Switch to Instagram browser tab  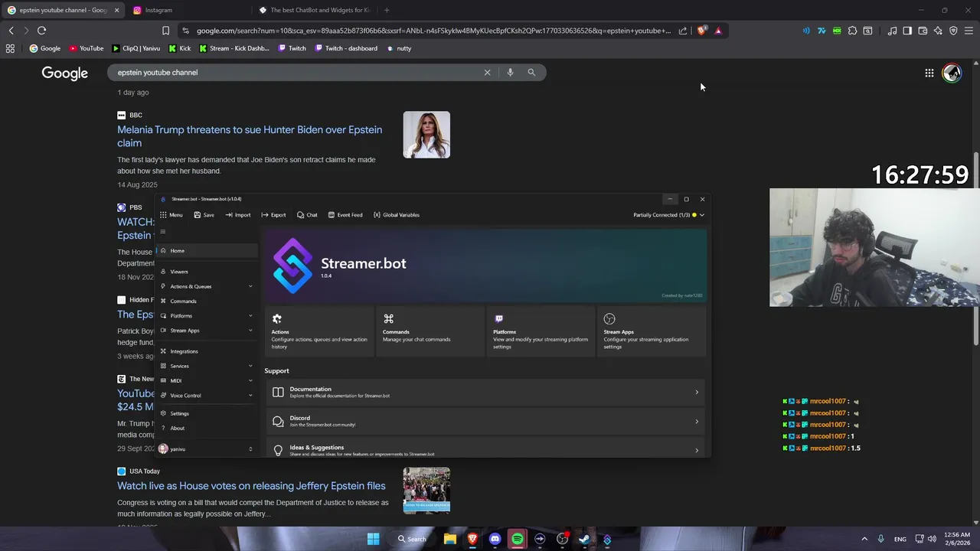(x=188, y=10)
